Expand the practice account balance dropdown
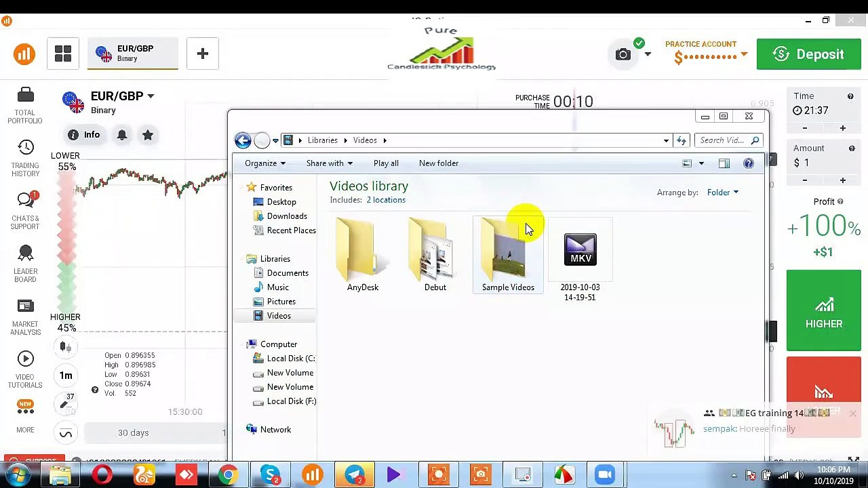 tap(744, 54)
